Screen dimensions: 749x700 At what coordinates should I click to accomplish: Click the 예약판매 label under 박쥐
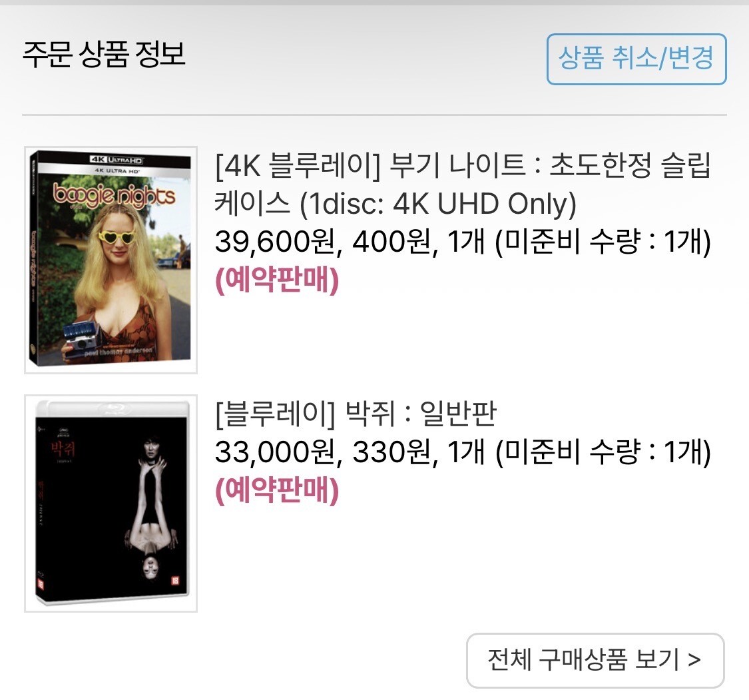pyautogui.click(x=277, y=490)
